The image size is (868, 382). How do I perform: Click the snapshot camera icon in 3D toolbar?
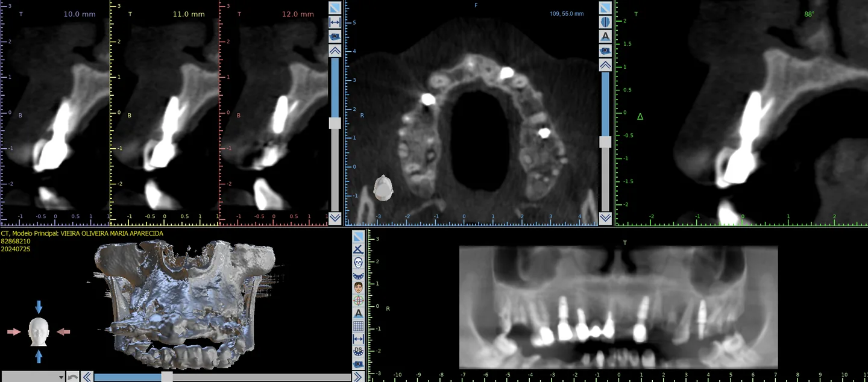359,364
